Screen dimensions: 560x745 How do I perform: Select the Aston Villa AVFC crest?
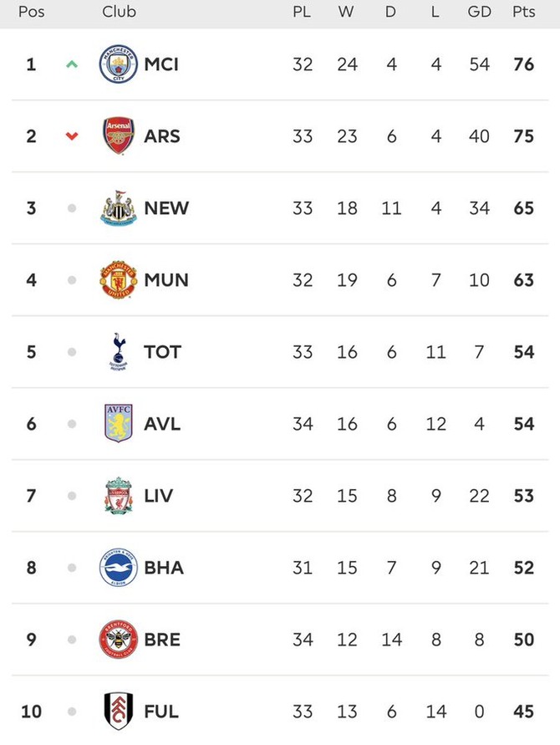119,423
